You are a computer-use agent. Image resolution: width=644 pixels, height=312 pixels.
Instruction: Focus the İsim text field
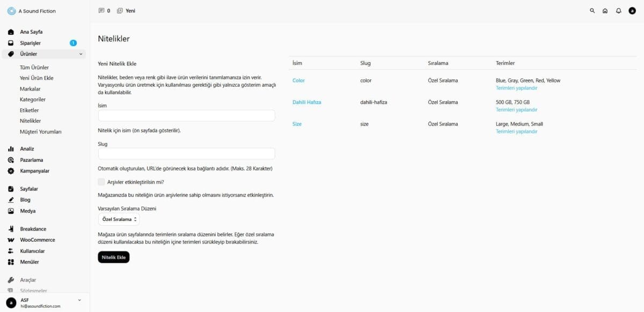point(186,116)
